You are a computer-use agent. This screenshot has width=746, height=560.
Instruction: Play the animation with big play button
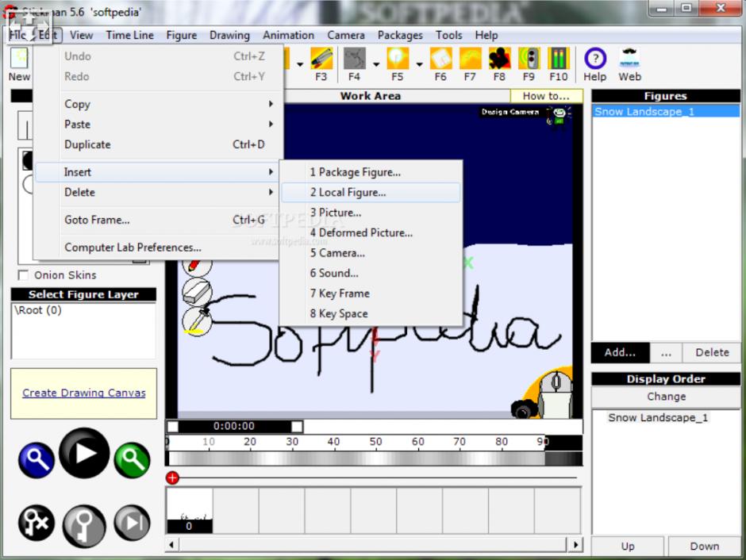pos(84,453)
